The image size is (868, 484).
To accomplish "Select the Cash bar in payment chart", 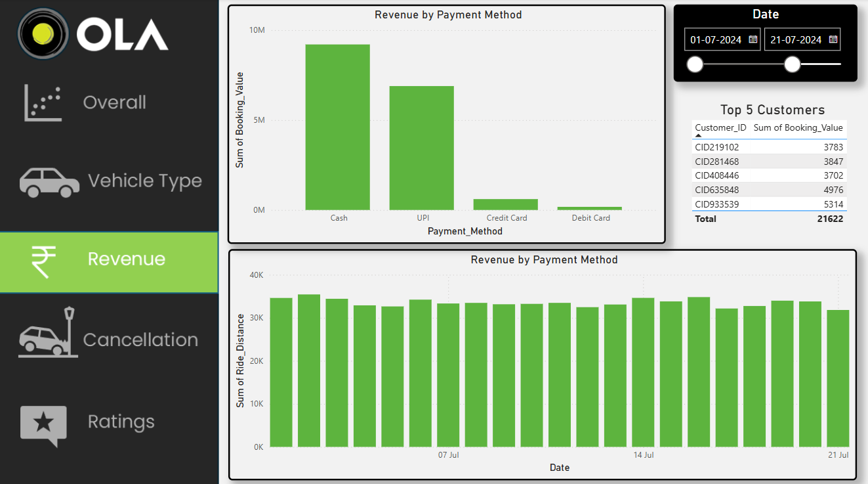I will coord(338,127).
